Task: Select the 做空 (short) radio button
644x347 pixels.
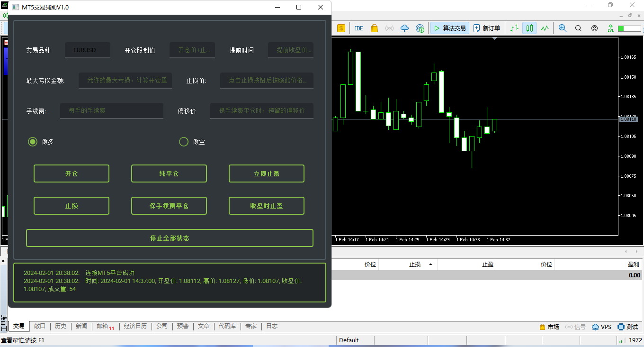Action: 184,141
